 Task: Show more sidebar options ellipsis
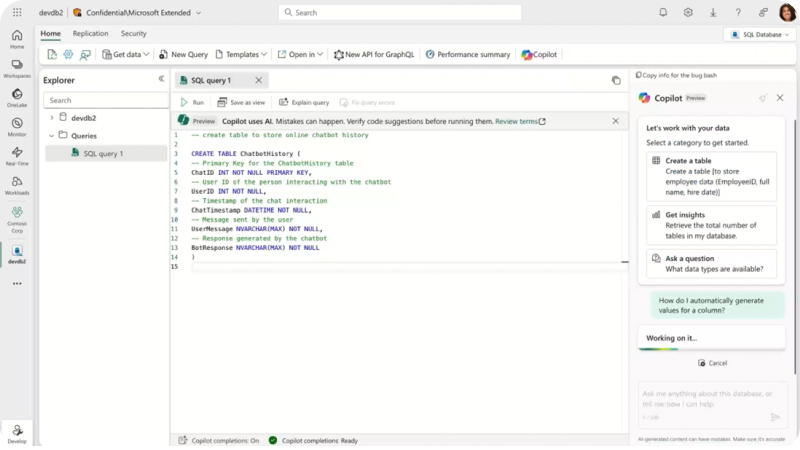tap(17, 283)
